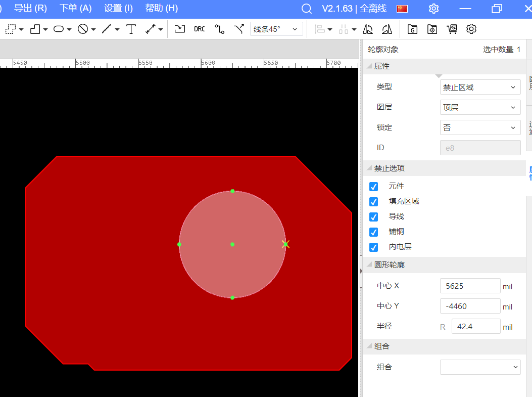Image resolution: width=532 pixels, height=397 pixels.
Task: Open the 类型 dropdown showing 禁止区域
Action: pos(480,87)
